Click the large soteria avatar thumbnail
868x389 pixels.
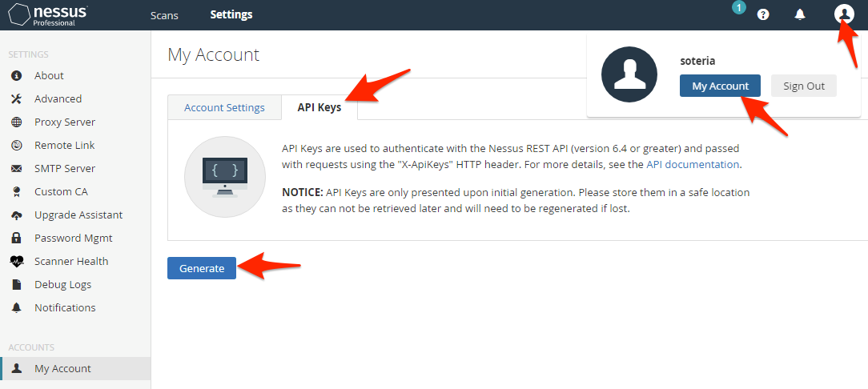click(x=629, y=74)
